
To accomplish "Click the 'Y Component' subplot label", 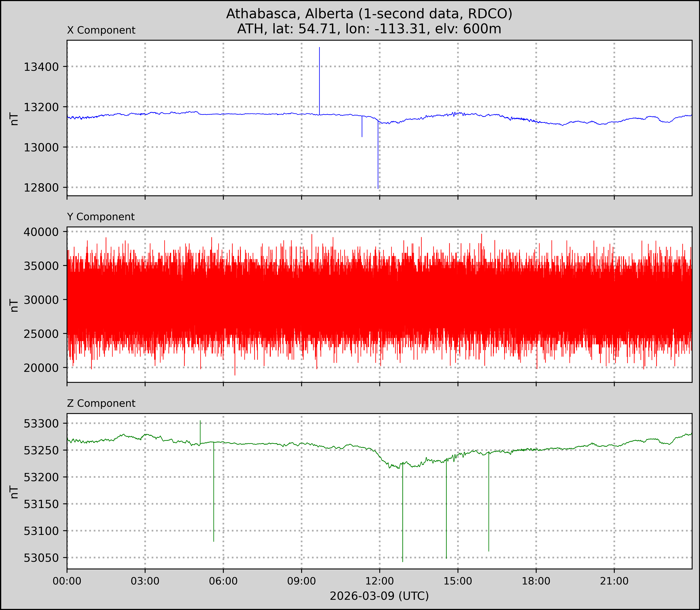I will point(101,217).
